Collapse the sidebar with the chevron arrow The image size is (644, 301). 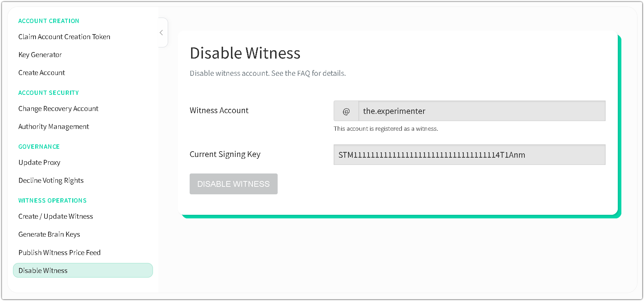coord(161,33)
